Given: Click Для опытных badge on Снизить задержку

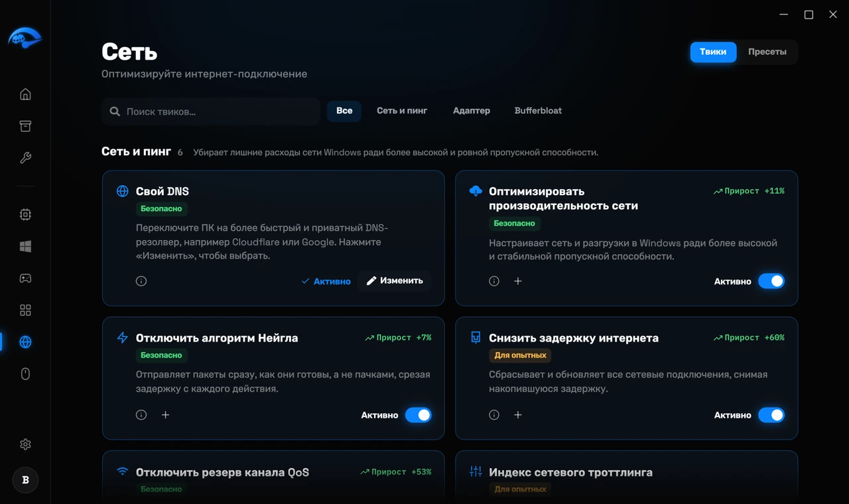Looking at the screenshot, I should [520, 355].
